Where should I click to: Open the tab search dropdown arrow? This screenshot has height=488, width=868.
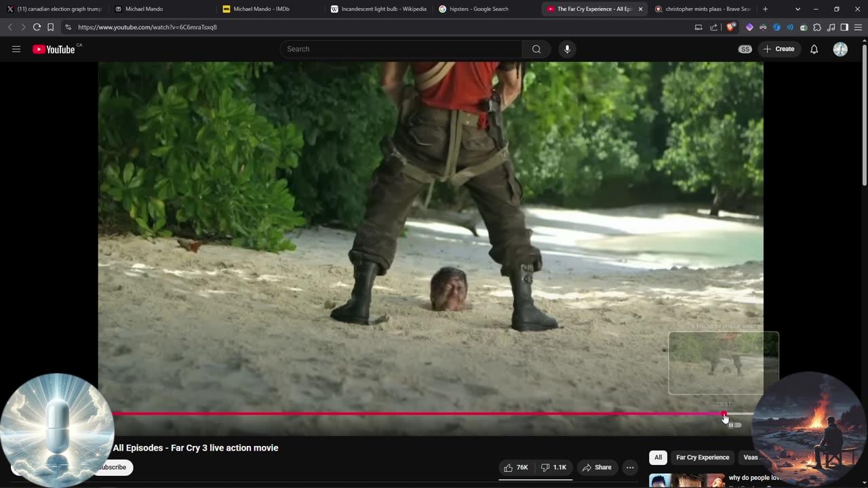(797, 9)
